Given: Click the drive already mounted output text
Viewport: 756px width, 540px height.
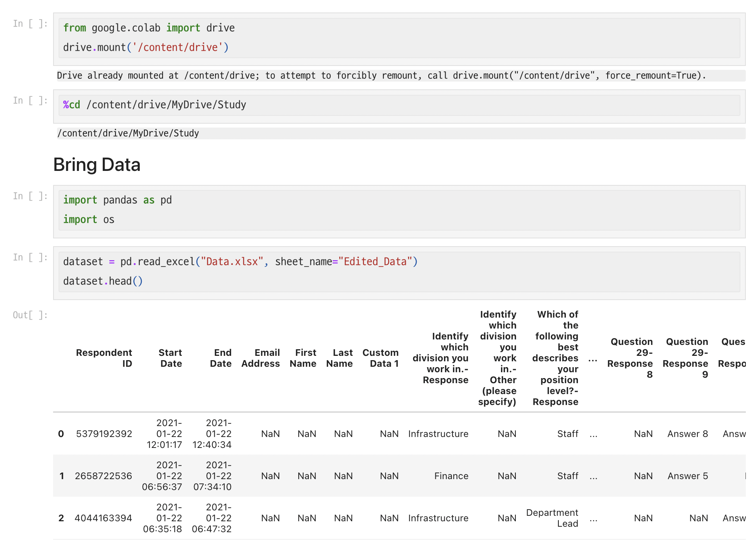Looking at the screenshot, I should (x=381, y=76).
